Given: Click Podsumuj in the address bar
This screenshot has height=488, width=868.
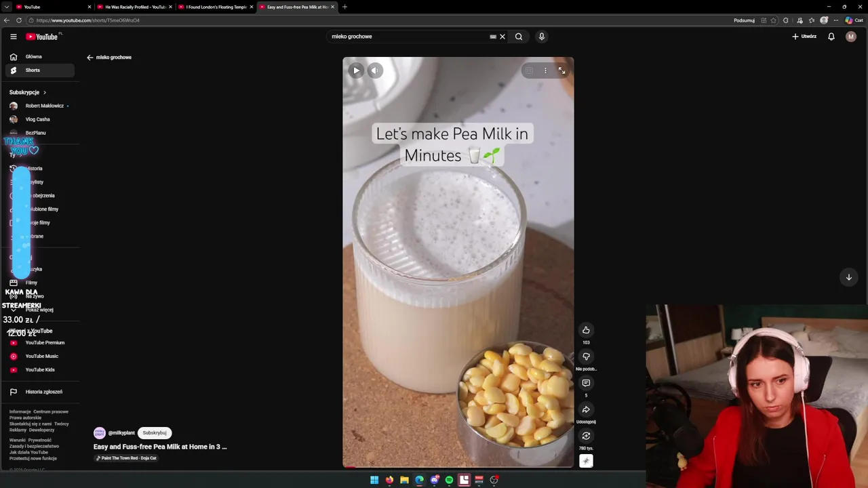Looking at the screenshot, I should [x=744, y=20].
